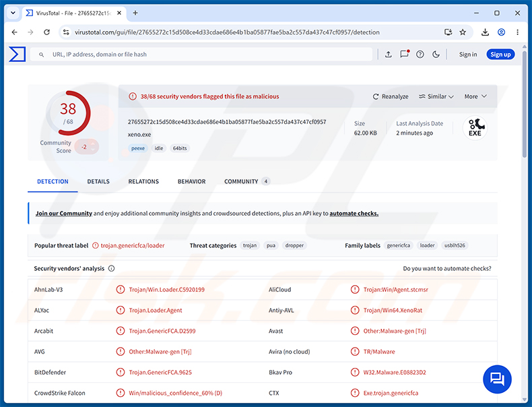The height and width of the screenshot is (407, 532).
Task: Click the pua threat category chip
Action: [x=271, y=245]
